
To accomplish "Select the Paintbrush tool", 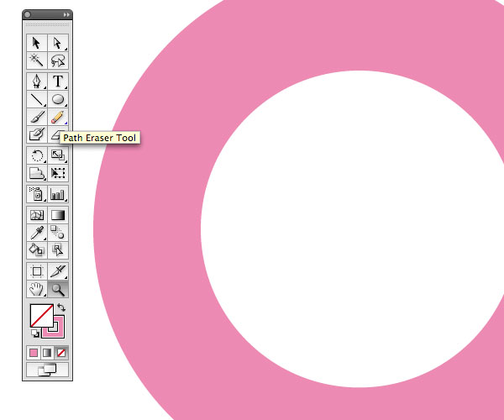I will 37,117.
